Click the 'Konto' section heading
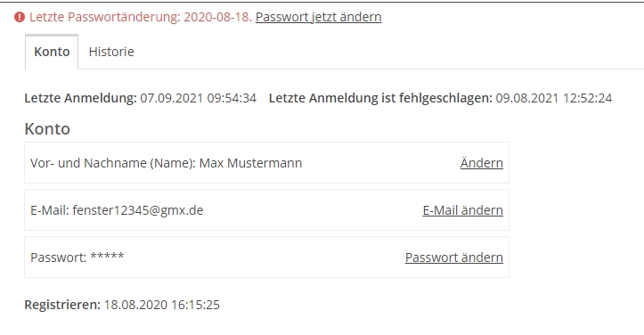644x335 pixels. (47, 129)
